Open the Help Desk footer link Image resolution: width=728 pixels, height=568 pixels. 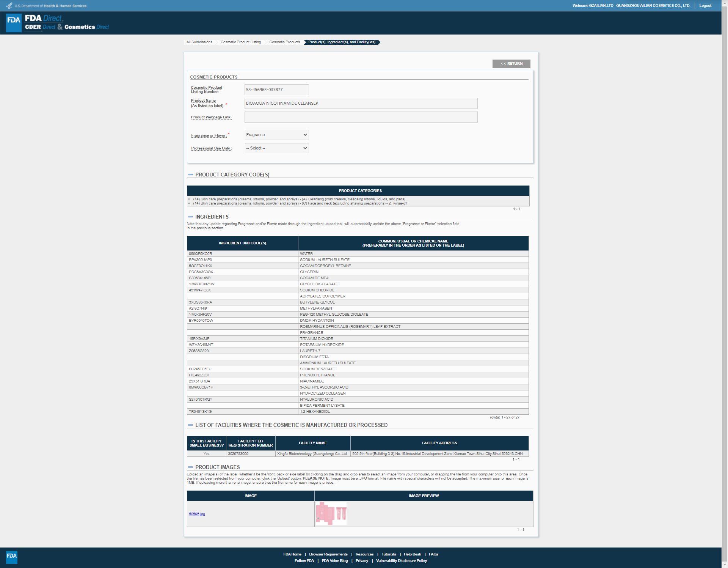pyautogui.click(x=412, y=554)
